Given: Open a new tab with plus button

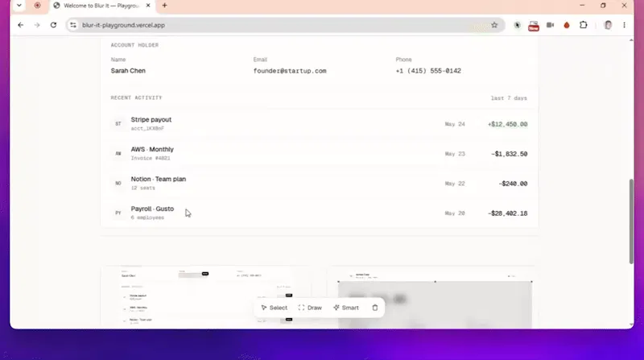Looking at the screenshot, I should (x=165, y=6).
